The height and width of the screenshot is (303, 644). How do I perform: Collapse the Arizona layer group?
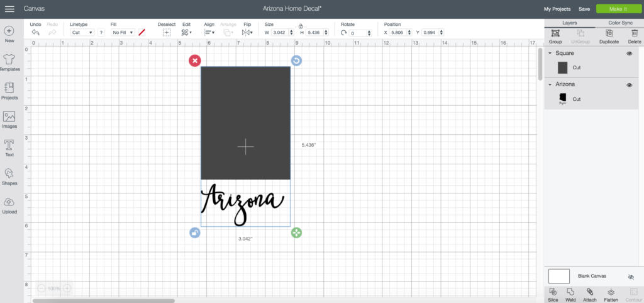coord(550,84)
